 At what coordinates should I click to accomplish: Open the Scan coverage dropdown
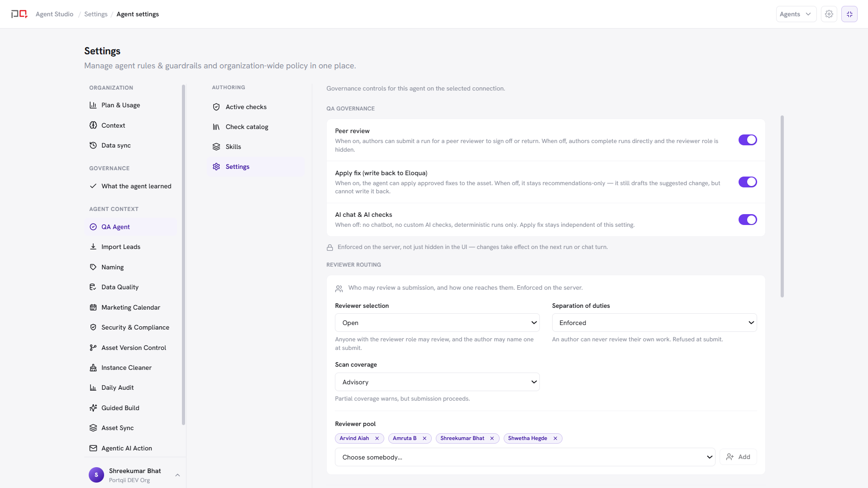coord(437,382)
